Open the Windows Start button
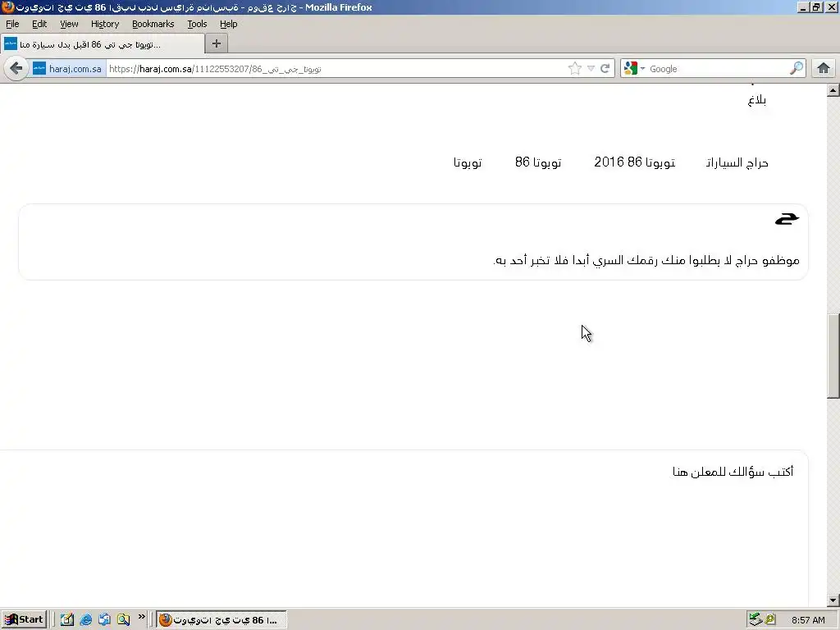 (x=24, y=619)
